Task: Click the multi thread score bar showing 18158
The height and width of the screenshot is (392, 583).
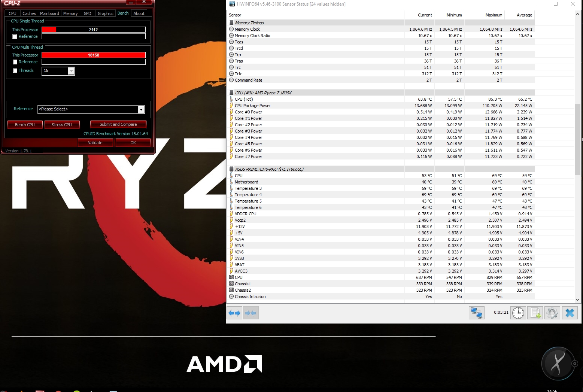Action: 94,55
